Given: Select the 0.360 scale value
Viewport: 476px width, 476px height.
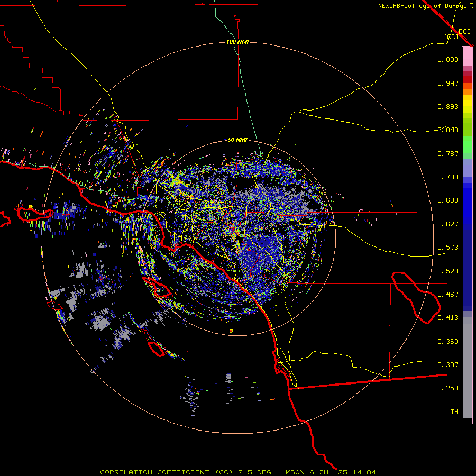Looking at the screenshot, I should pos(448,342).
